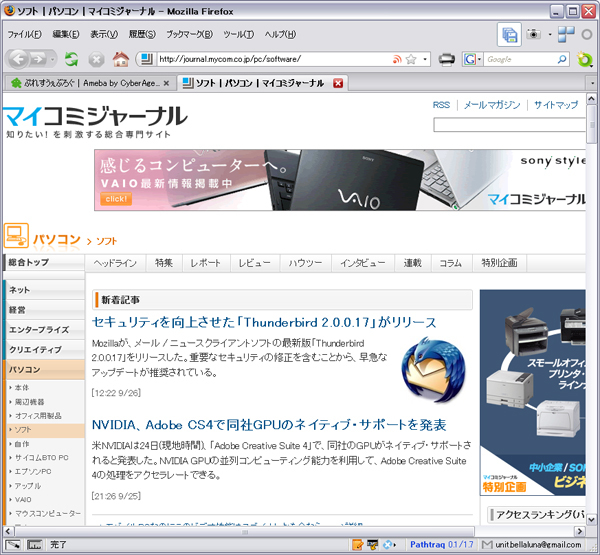Click second status bar icon bottom left
This screenshot has width=600, height=555.
click(34, 544)
